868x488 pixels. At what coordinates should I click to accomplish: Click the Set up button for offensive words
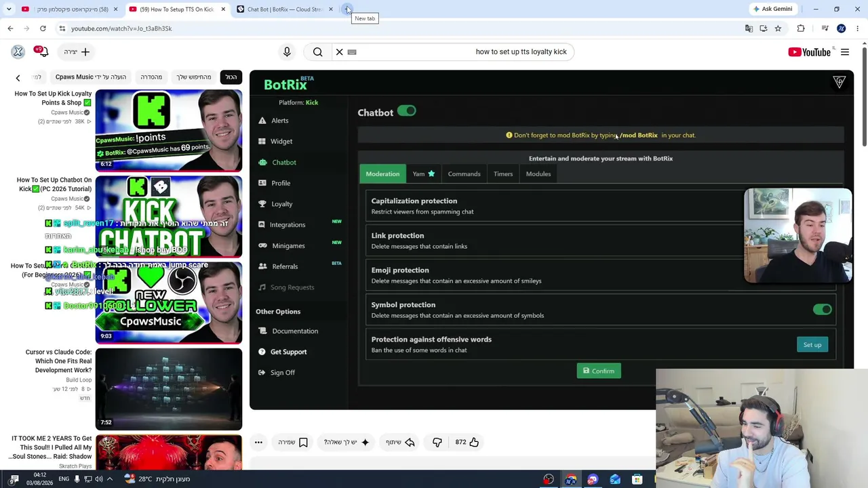tap(812, 345)
